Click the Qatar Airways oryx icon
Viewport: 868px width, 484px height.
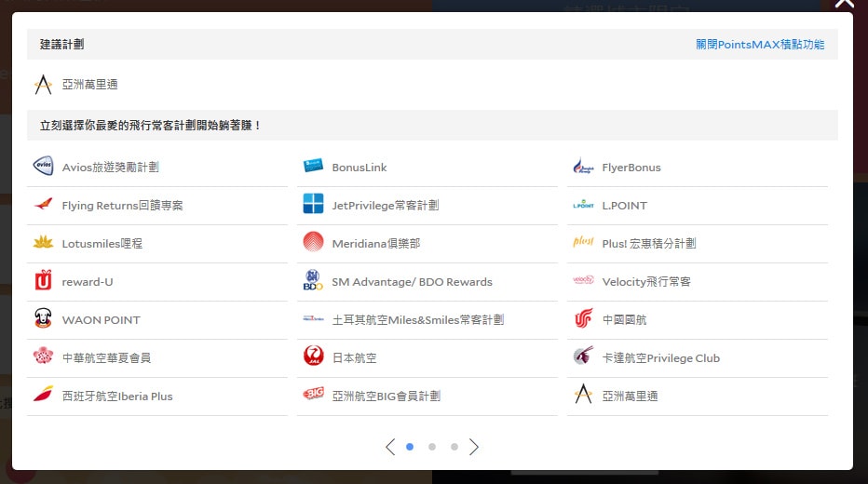583,356
